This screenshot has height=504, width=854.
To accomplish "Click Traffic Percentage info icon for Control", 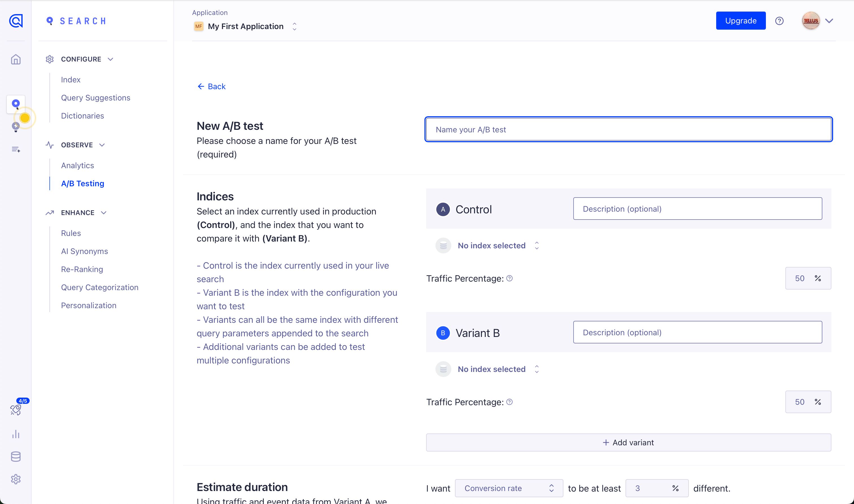I will point(509,279).
